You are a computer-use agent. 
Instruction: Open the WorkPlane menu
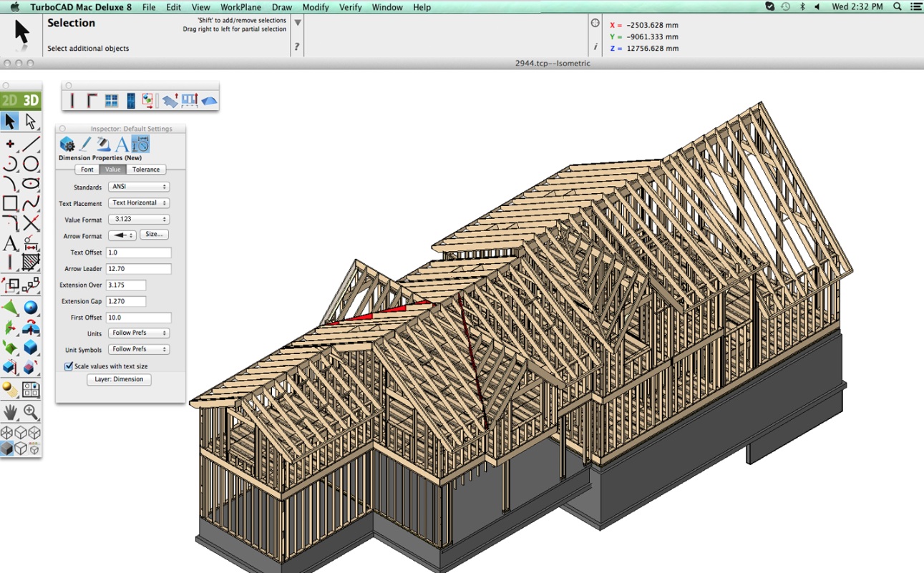[240, 7]
